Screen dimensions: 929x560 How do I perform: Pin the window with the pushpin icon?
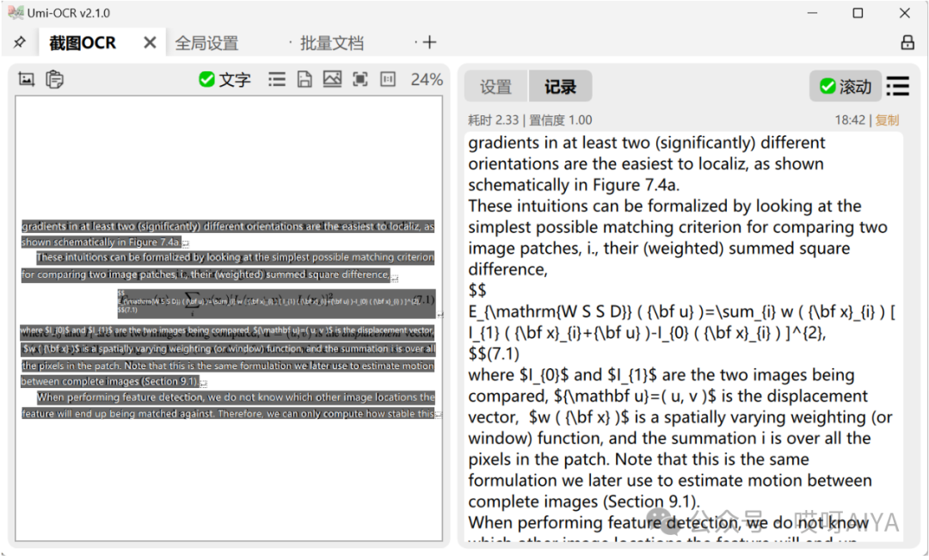click(x=19, y=43)
